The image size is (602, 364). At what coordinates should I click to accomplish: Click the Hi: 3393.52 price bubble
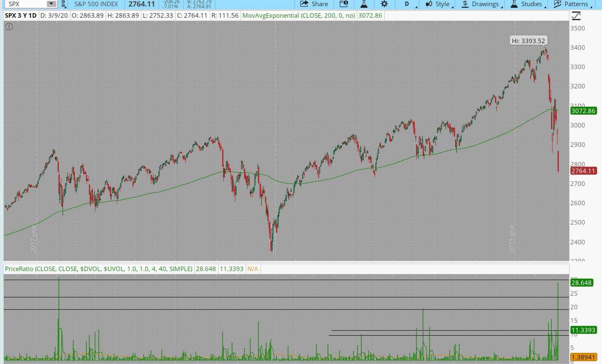coord(528,41)
